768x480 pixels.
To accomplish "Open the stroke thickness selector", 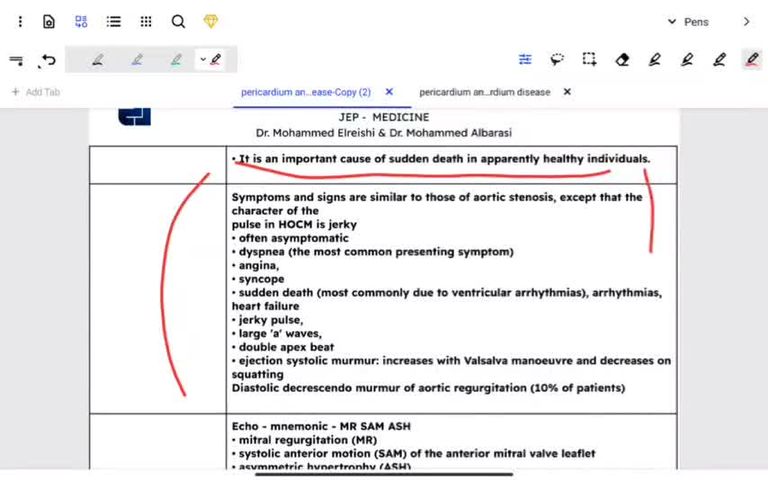I will 16,60.
